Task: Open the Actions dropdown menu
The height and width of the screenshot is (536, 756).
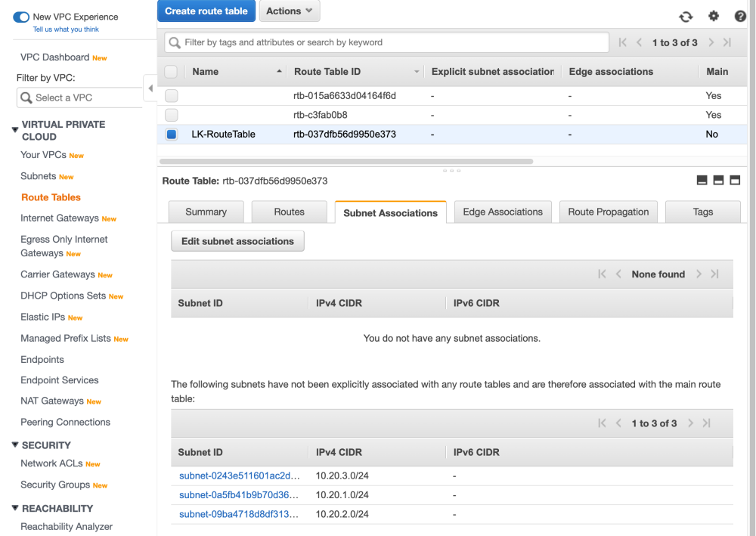Action: click(290, 11)
